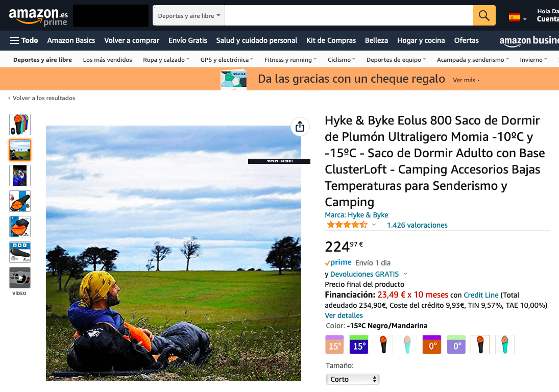The image size is (559, 392).
Task: Click the Da las gracias banner text
Action: pyautogui.click(x=351, y=79)
